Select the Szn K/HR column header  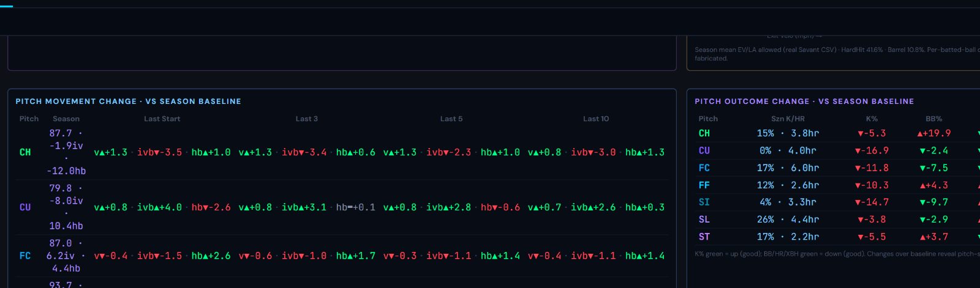coord(788,119)
